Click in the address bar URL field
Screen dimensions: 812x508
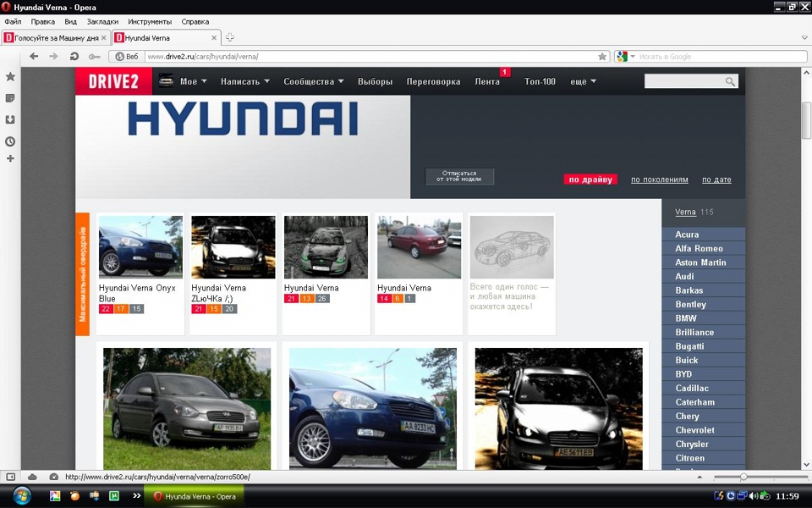(x=370, y=57)
